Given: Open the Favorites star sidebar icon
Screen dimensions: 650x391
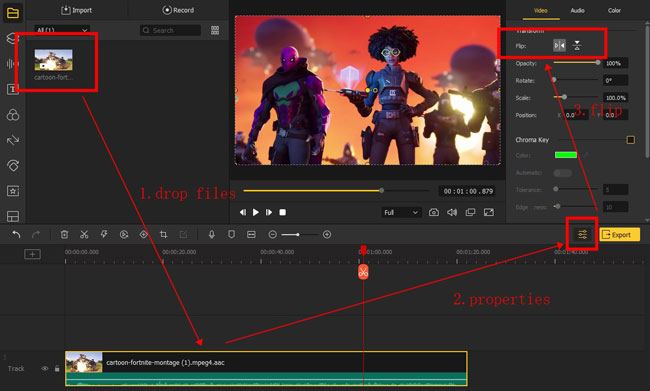Looking at the screenshot, I should point(12,191).
